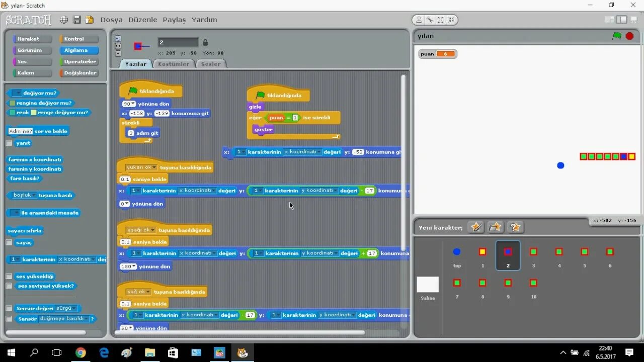Viewport: 644px width, 362px height.
Task: Open the sürgü sensor dropdown
Action: pos(66,308)
